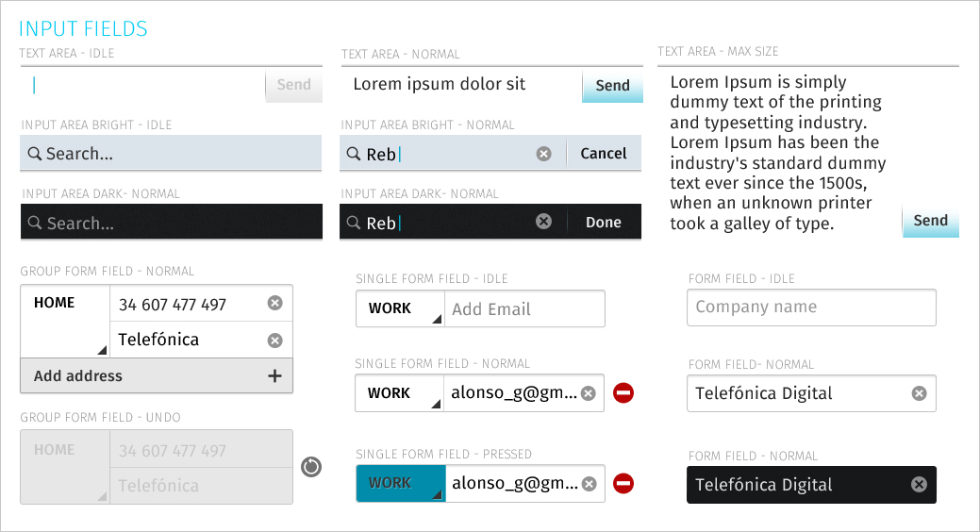Viewport: 980px width, 532px height.
Task: Click the circular undo icon for group field
Action: coord(311,467)
